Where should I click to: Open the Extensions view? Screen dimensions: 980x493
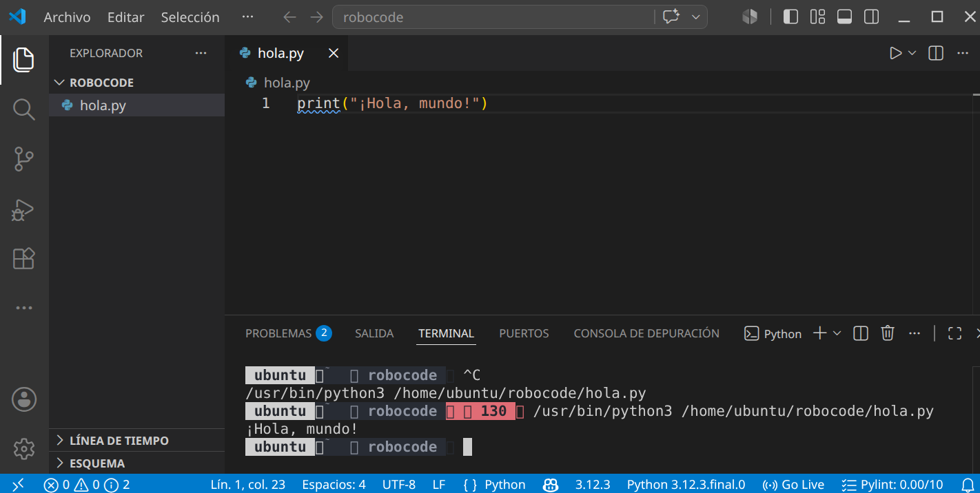pos(23,259)
